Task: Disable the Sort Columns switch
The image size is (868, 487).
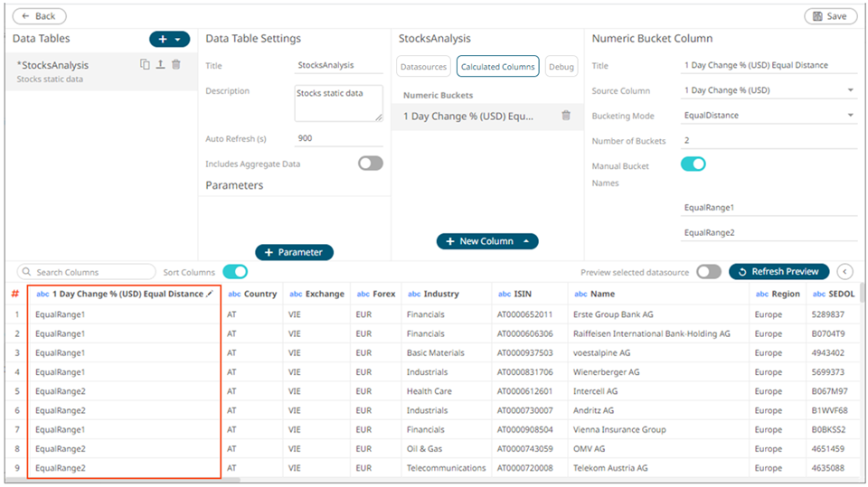Action: [x=235, y=272]
